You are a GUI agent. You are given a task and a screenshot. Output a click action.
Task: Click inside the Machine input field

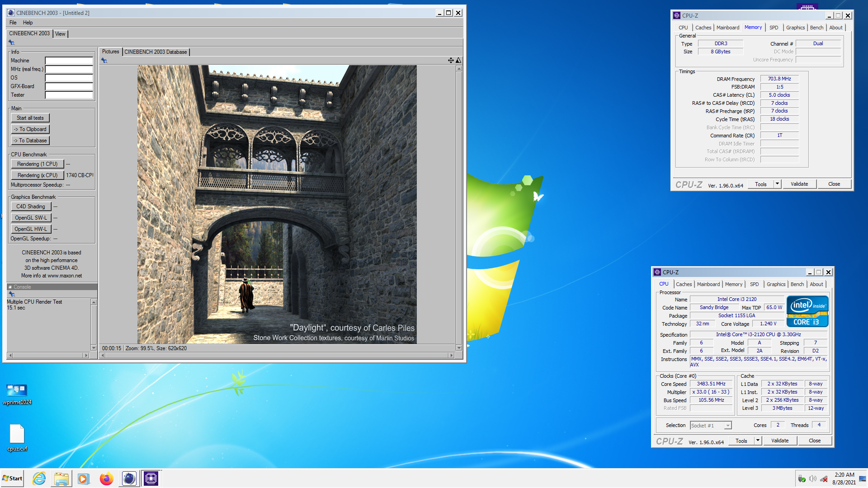[69, 61]
